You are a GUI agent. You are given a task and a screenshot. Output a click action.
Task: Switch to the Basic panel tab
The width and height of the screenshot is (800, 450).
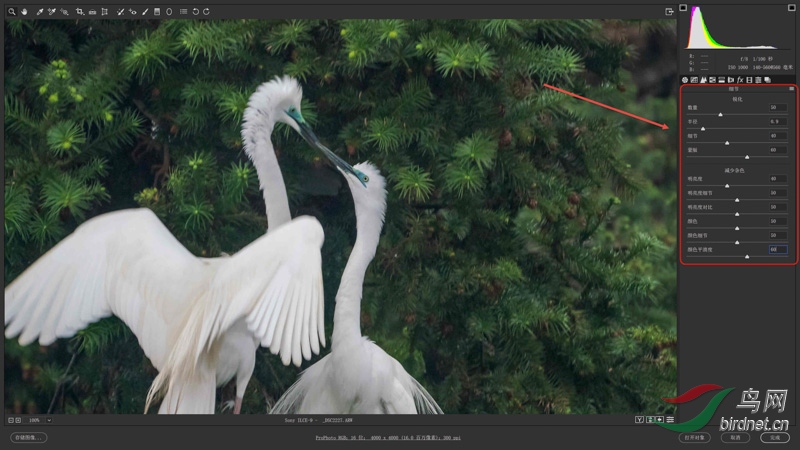pyautogui.click(x=686, y=79)
